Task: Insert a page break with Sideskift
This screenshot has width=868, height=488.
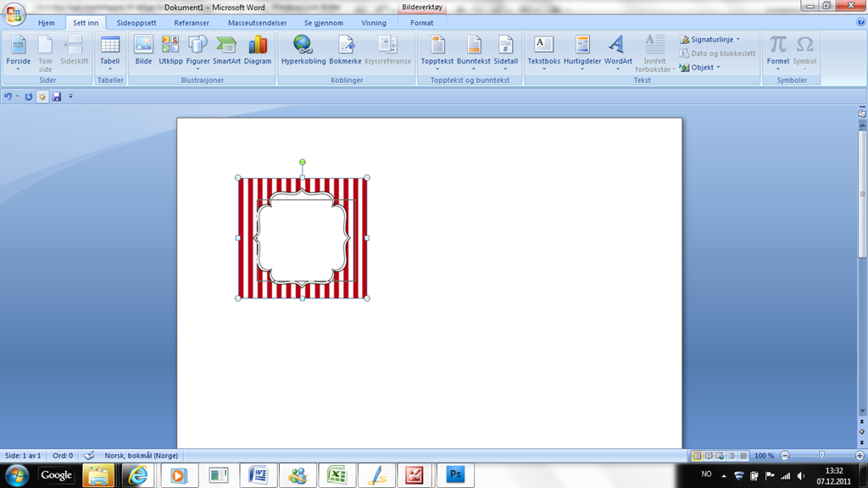Action: (75, 51)
